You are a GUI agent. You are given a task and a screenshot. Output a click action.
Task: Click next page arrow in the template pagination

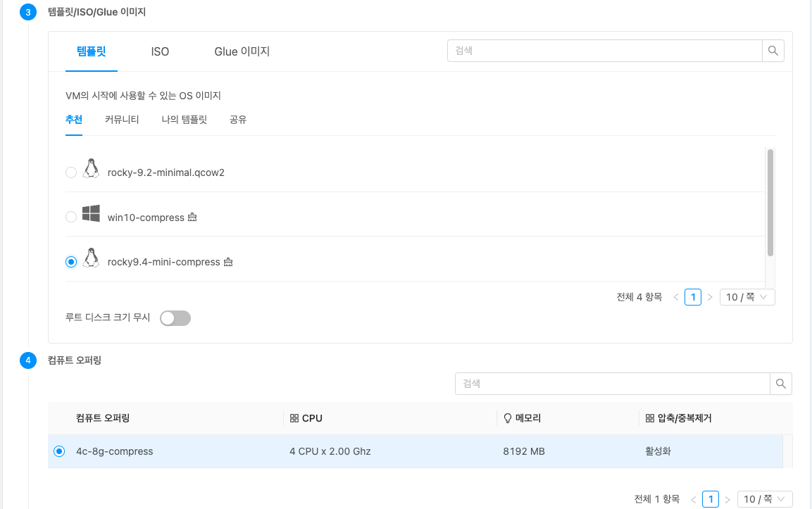point(710,297)
